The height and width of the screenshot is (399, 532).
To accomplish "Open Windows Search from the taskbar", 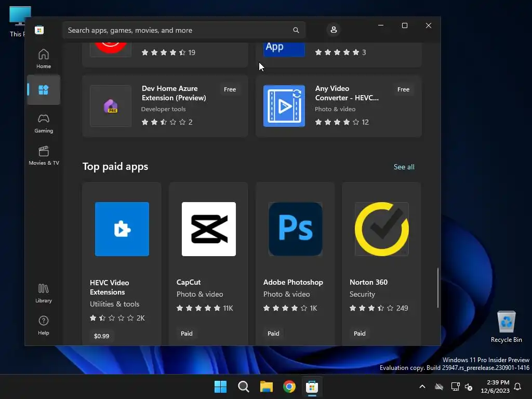I will click(244, 387).
